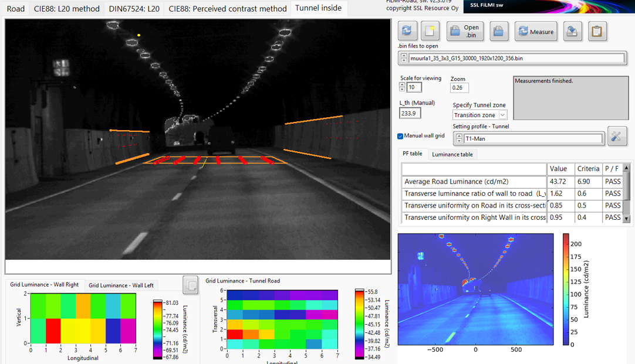Click the Scale for viewing input field

[414, 87]
